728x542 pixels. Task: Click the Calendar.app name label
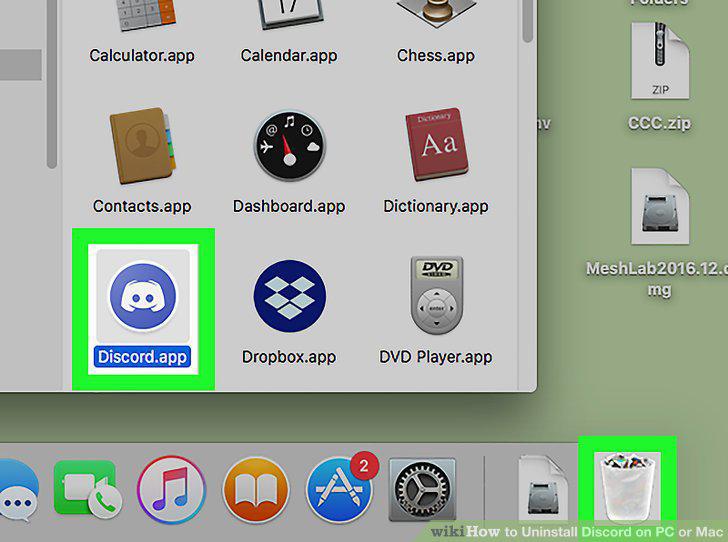289,56
